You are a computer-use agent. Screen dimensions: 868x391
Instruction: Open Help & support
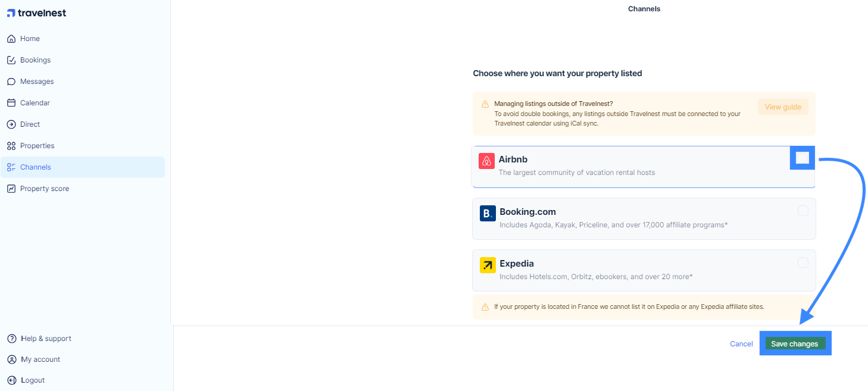46,338
